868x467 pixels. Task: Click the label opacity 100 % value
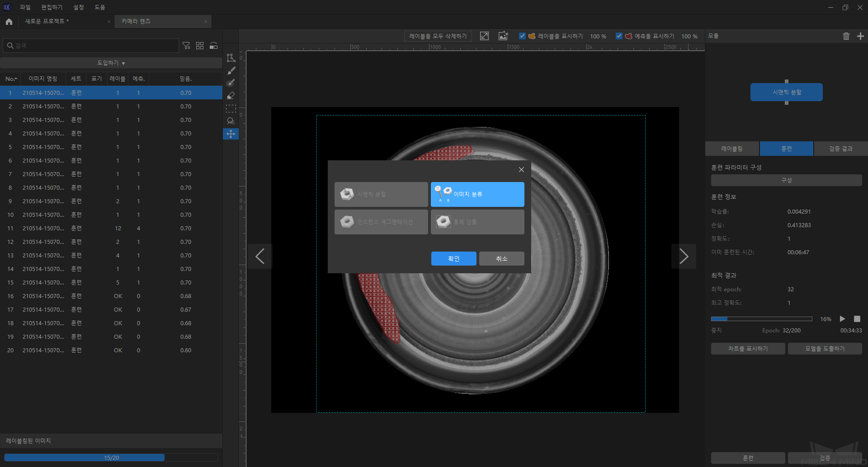coord(598,36)
